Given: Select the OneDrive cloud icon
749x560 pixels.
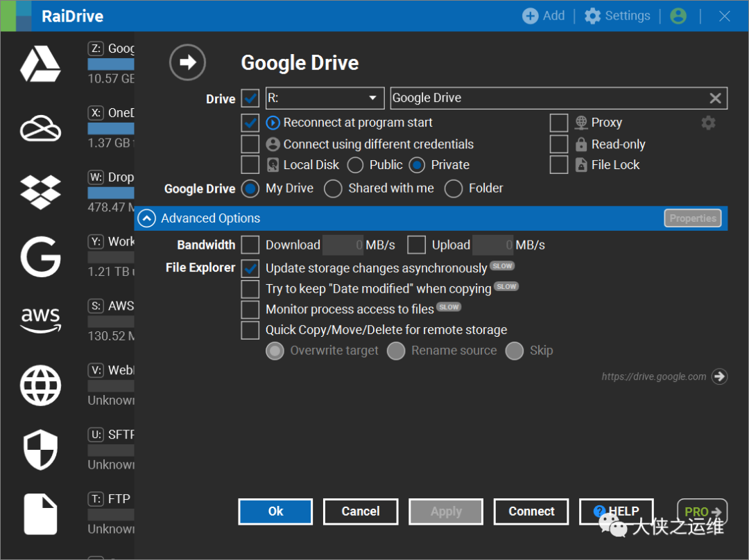Looking at the screenshot, I should pyautogui.click(x=40, y=128).
